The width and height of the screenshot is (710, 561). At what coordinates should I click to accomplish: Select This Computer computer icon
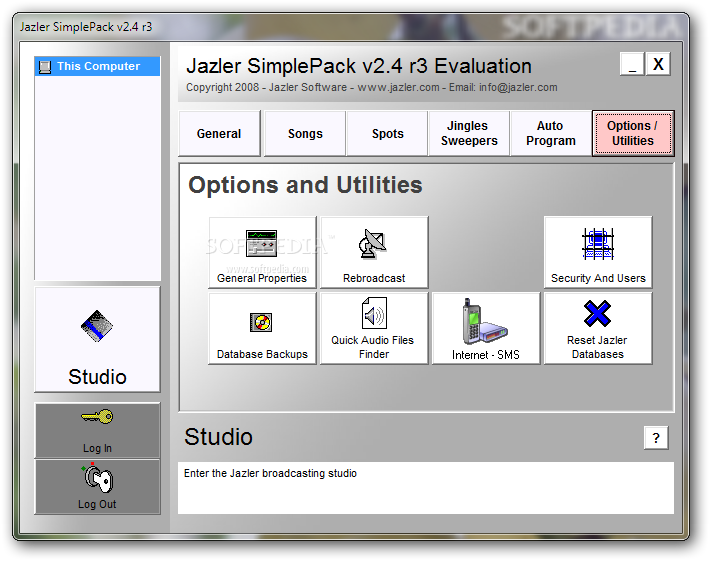45,67
